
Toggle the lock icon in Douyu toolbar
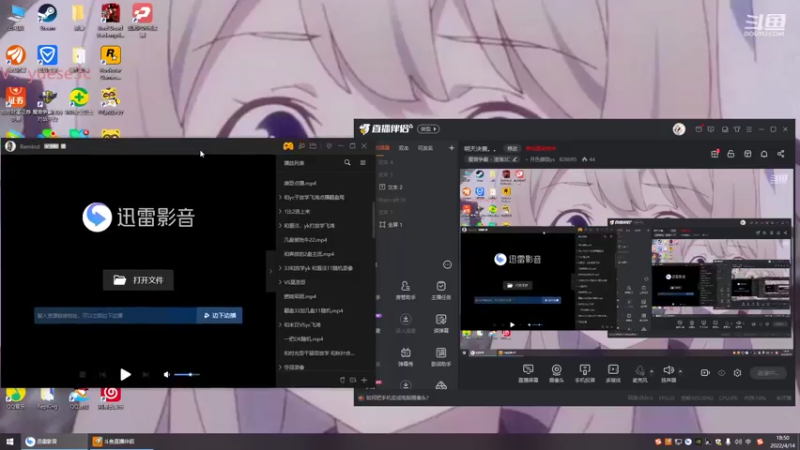click(x=731, y=154)
